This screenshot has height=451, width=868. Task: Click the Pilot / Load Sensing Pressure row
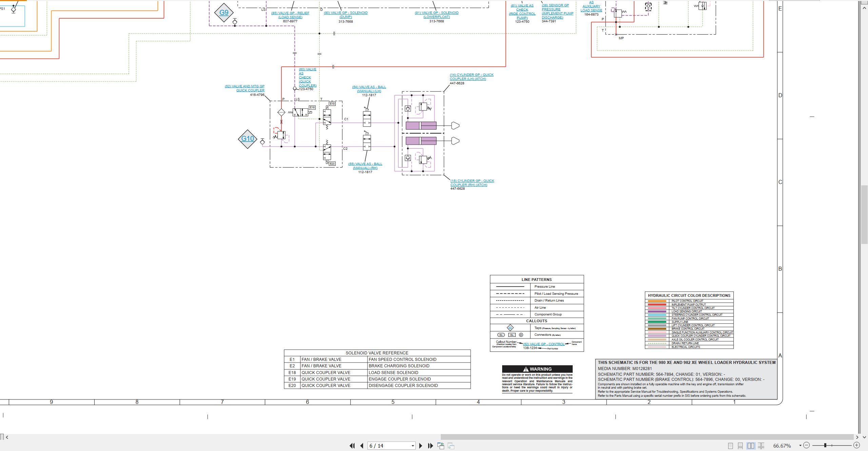pyautogui.click(x=537, y=293)
